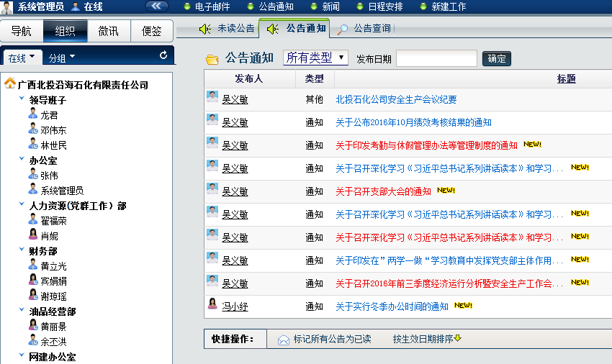
Task: Open 新闻 from the top bar
Action: (x=330, y=6)
